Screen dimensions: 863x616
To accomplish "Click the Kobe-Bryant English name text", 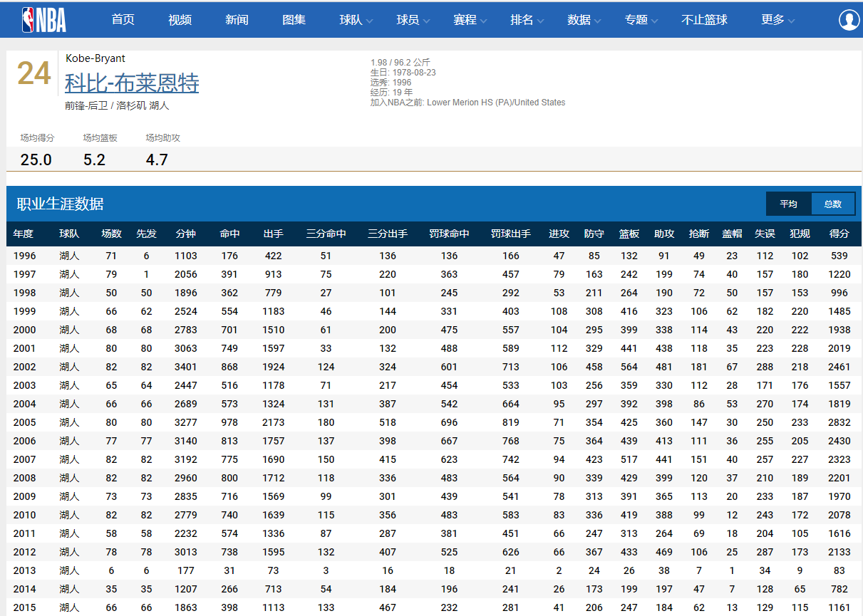I will click(95, 58).
